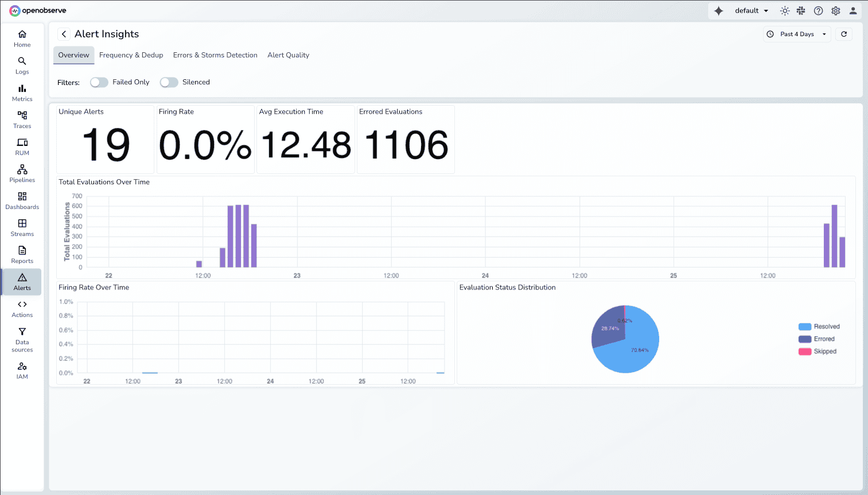Open Alert Quality view
The width and height of the screenshot is (868, 495).
click(x=288, y=55)
